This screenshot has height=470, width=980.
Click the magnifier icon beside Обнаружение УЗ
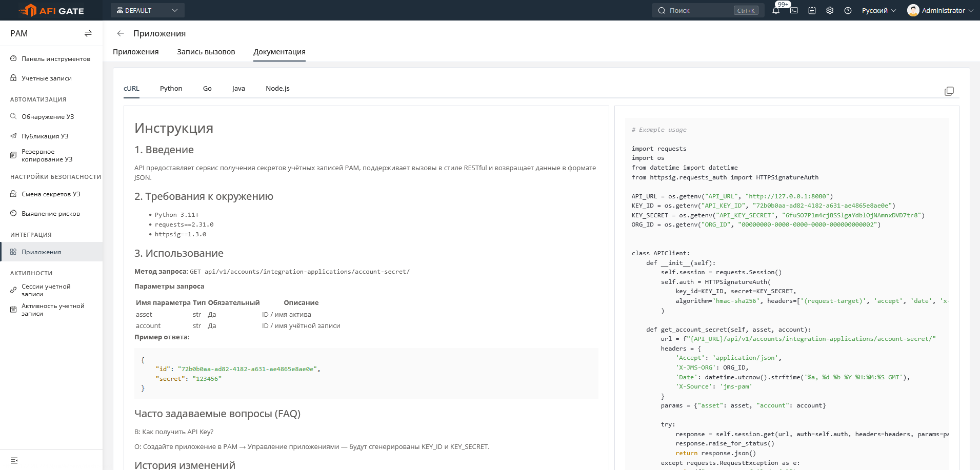tap(13, 117)
